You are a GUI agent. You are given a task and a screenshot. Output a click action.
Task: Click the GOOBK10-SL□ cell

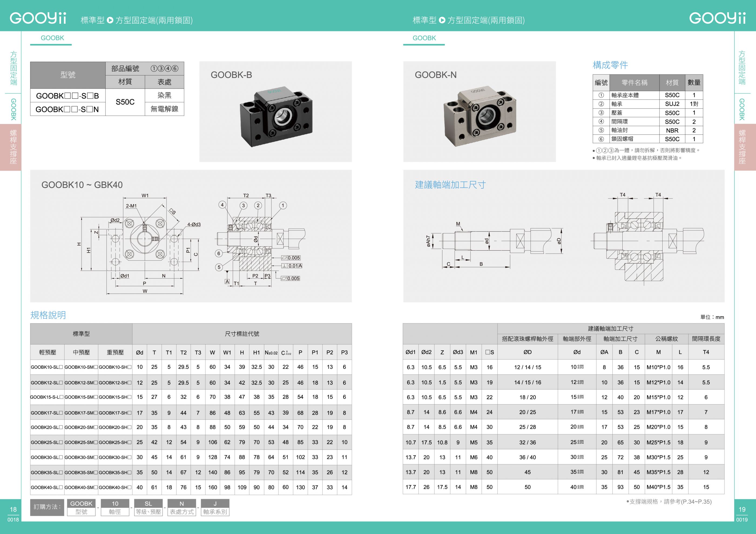(x=47, y=367)
